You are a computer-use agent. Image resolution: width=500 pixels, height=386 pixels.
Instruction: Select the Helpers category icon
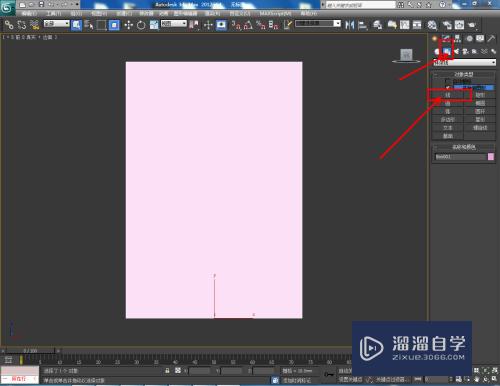coord(475,51)
